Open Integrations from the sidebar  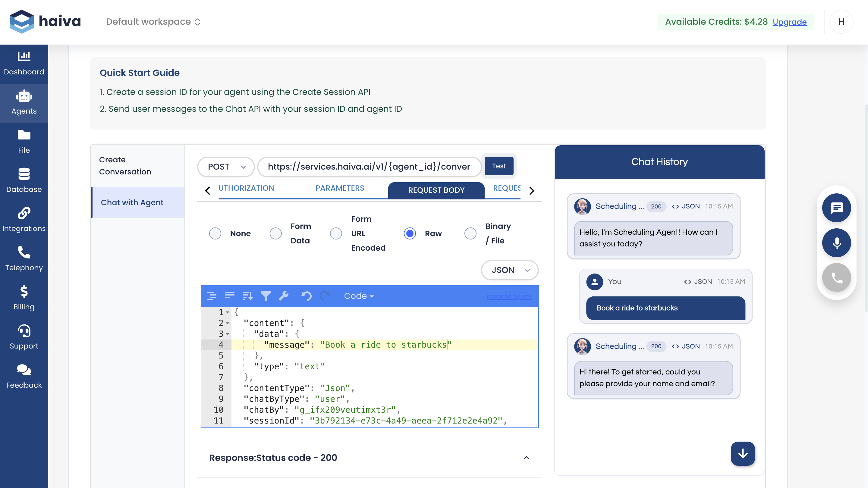tap(24, 220)
